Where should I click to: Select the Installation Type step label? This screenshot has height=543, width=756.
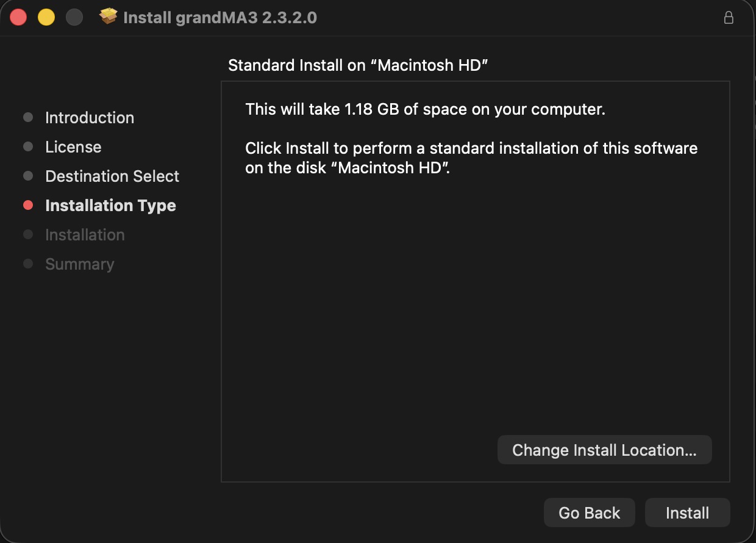point(110,206)
